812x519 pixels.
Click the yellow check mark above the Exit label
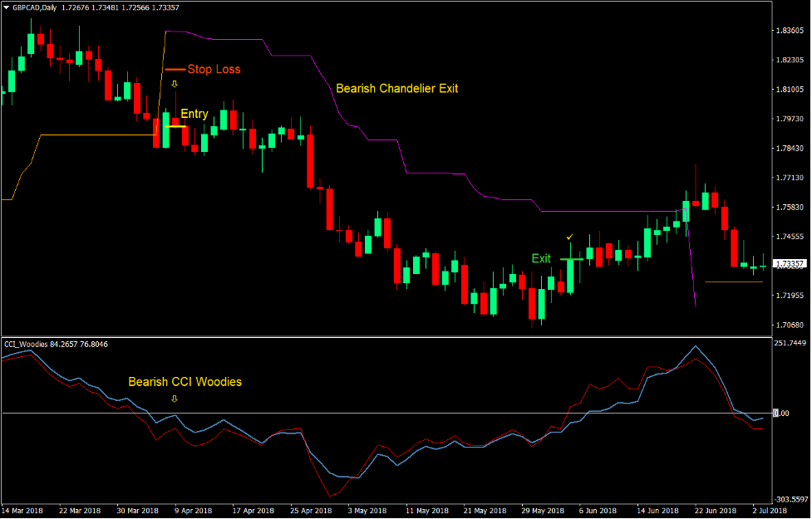(x=569, y=238)
